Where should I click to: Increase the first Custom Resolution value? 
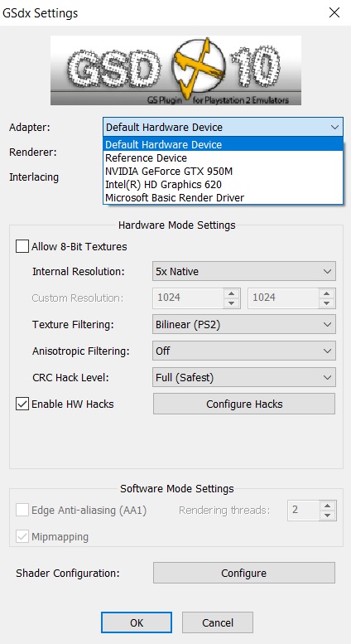(x=232, y=293)
